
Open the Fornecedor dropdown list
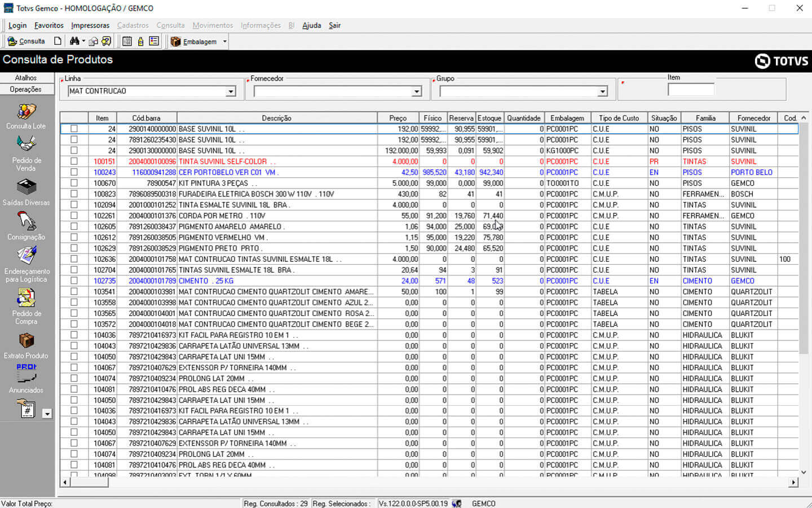416,91
